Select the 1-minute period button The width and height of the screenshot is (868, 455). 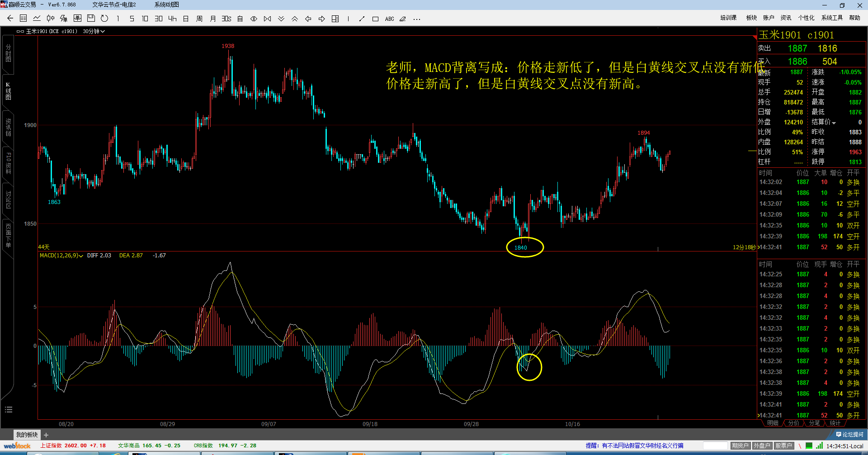coord(118,19)
